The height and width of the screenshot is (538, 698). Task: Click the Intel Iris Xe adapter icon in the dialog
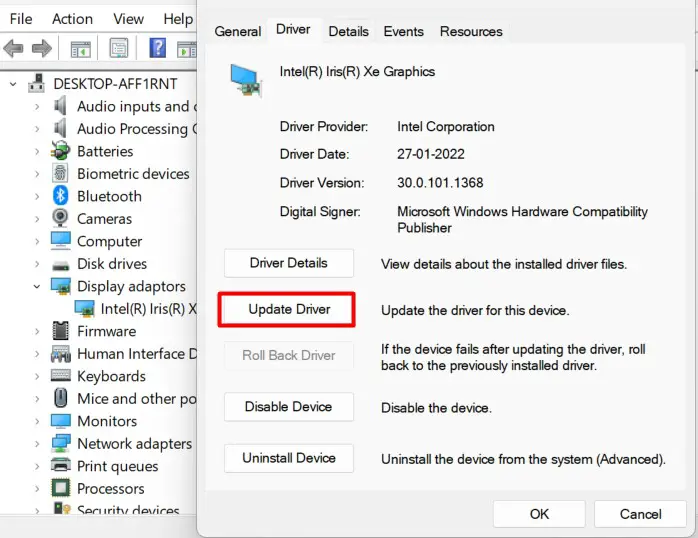(x=246, y=80)
